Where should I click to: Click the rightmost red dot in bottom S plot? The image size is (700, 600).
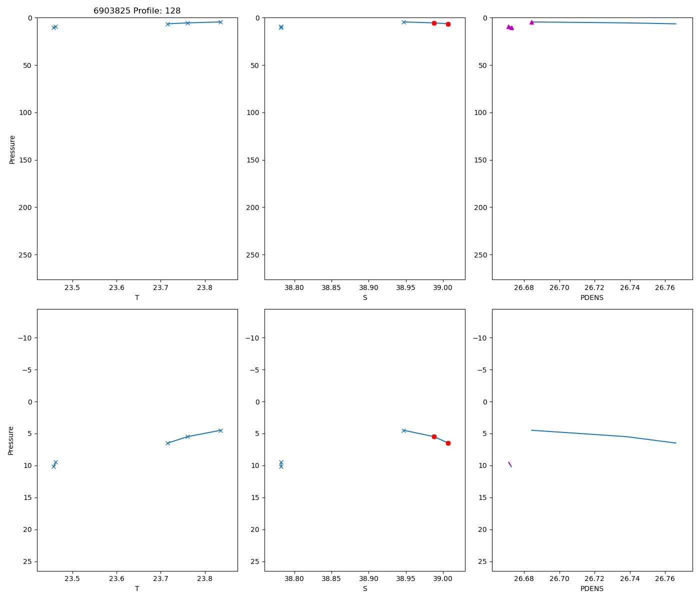(448, 443)
